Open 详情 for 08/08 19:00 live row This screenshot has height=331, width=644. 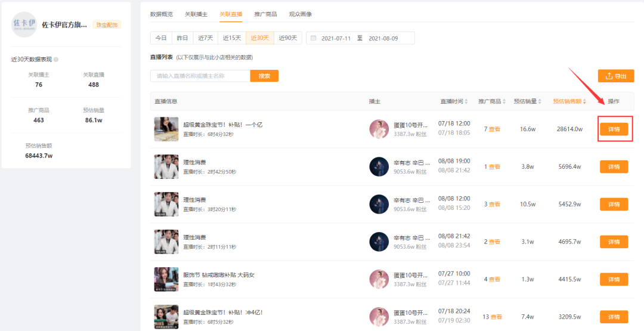[614, 167]
